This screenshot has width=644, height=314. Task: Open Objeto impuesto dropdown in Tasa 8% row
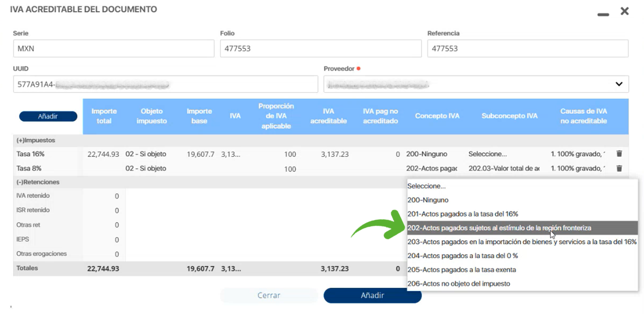[x=146, y=168]
